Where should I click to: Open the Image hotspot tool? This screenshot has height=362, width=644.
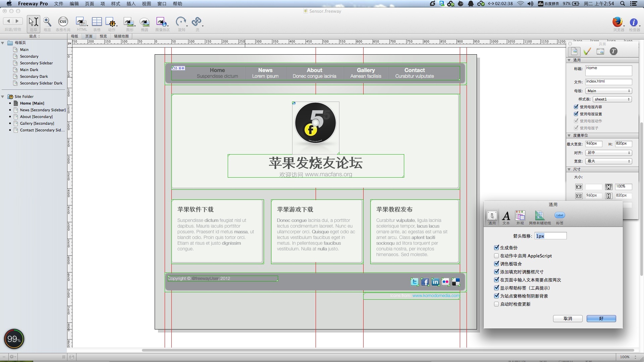pyautogui.click(x=162, y=22)
